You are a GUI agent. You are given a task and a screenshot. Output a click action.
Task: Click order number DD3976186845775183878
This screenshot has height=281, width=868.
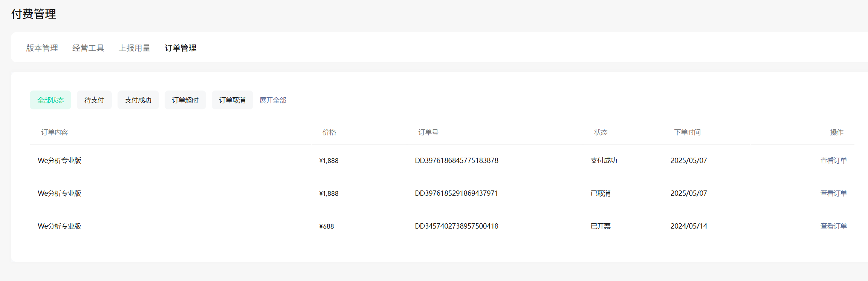457,160
